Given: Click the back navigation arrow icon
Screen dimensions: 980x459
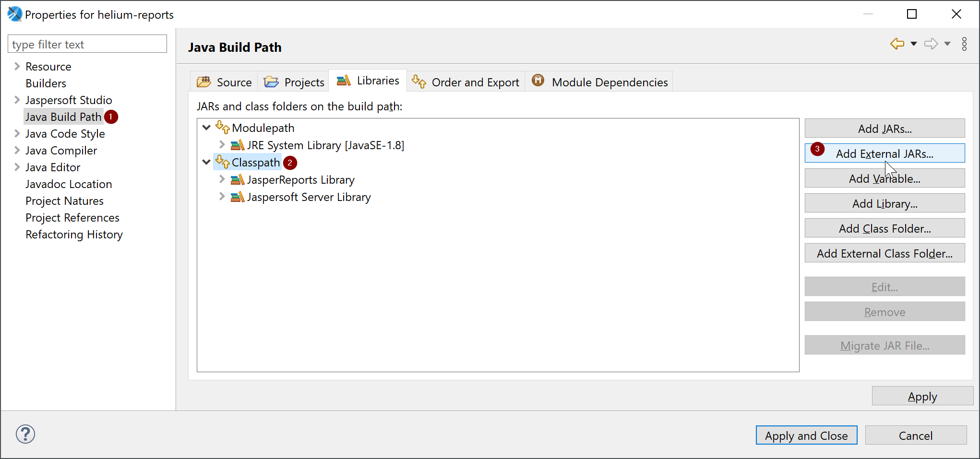Looking at the screenshot, I should click(x=896, y=44).
